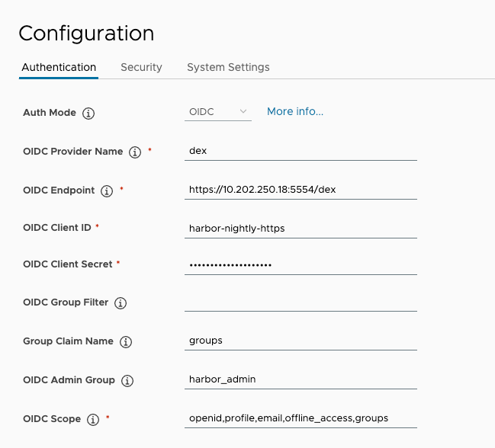The image size is (495, 448).
Task: Click the OIDC Group Filter label
Action: pyautogui.click(x=66, y=302)
